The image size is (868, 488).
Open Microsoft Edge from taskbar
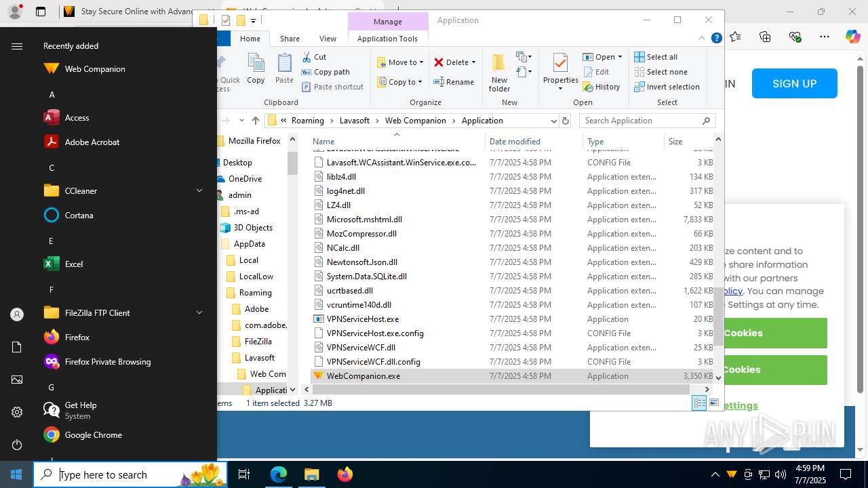click(279, 474)
